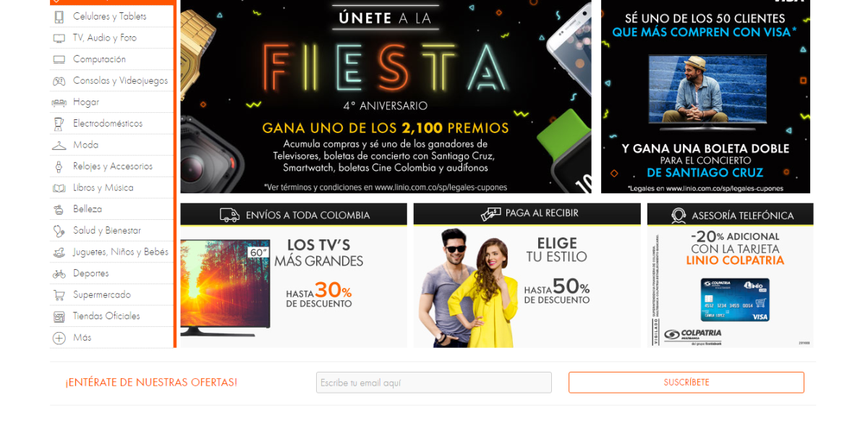Click the Suscríbete button
Viewport: 868px width, 434px height.
click(x=686, y=383)
